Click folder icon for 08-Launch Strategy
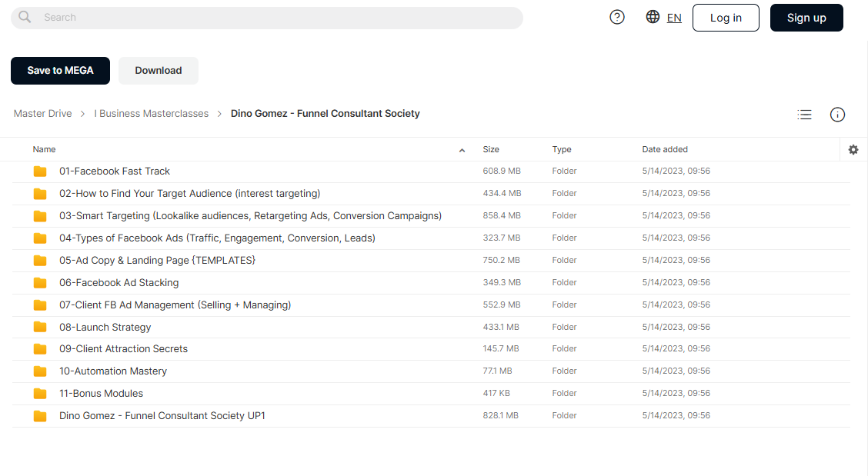Screen dimensions: 868x476 pos(40,327)
